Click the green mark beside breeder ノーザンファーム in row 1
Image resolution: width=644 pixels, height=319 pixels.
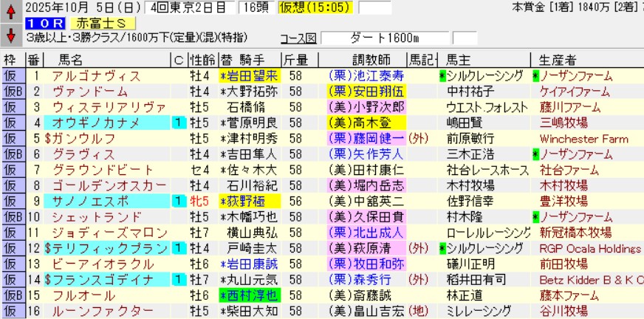pos(535,75)
